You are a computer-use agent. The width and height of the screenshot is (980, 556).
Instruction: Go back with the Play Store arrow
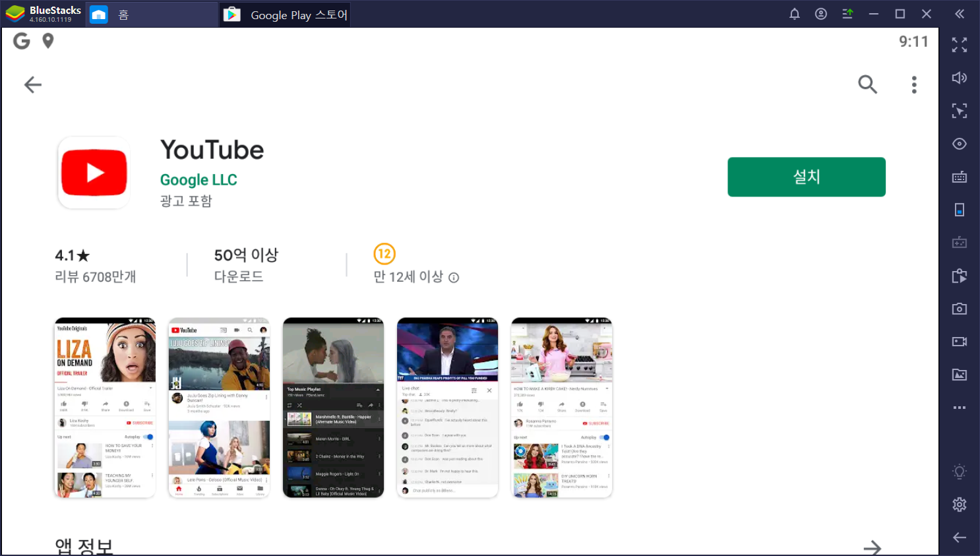[33, 84]
